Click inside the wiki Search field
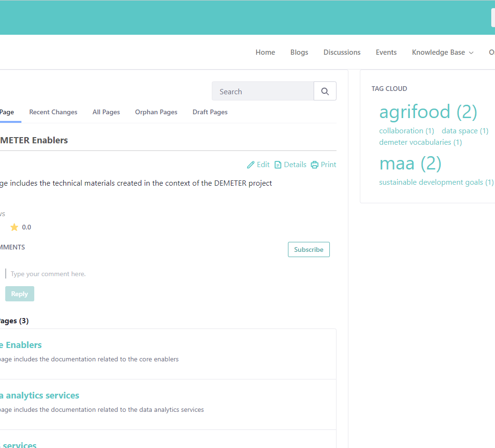 pyautogui.click(x=263, y=91)
